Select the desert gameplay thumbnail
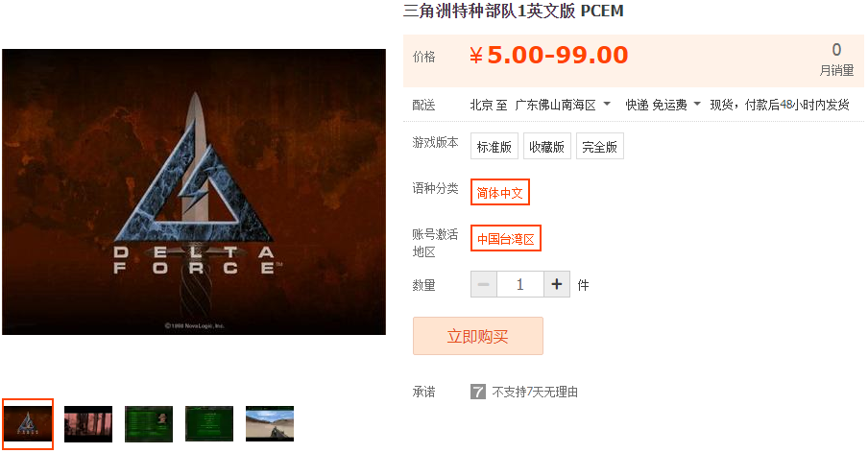Viewport: 868px width, 453px height. 270,423
